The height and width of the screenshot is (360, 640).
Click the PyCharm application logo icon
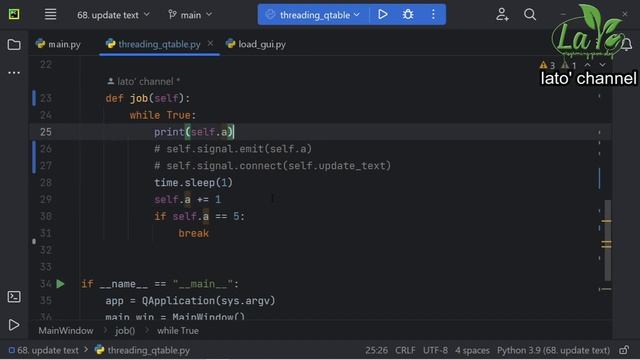(x=14, y=14)
